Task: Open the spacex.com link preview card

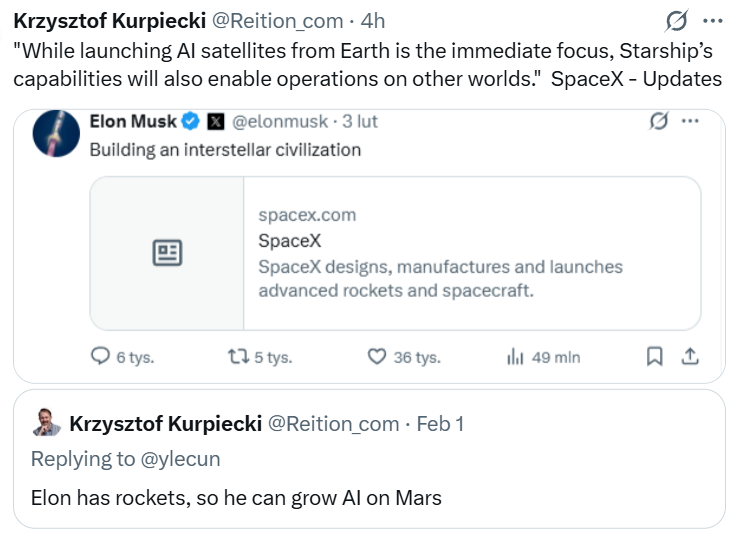Action: coord(395,253)
